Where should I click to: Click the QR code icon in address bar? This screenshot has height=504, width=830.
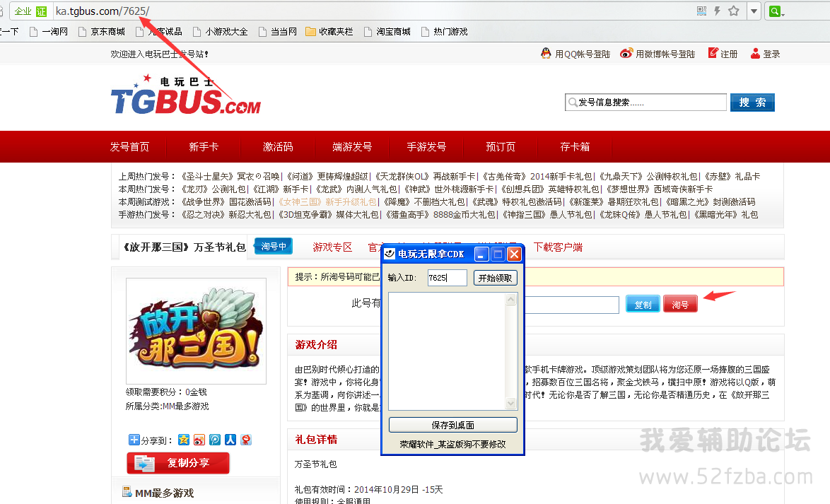(701, 11)
